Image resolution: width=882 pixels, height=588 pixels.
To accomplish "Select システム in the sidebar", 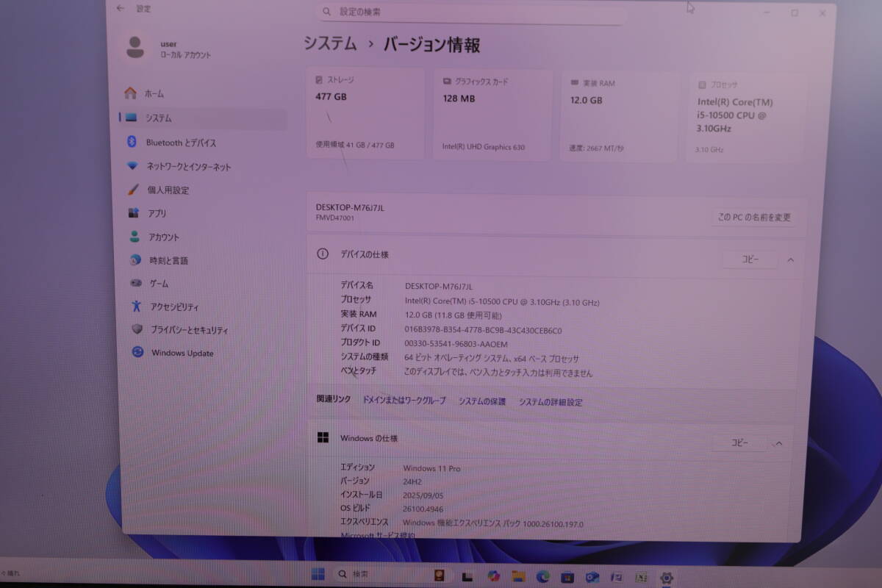I will [204, 118].
